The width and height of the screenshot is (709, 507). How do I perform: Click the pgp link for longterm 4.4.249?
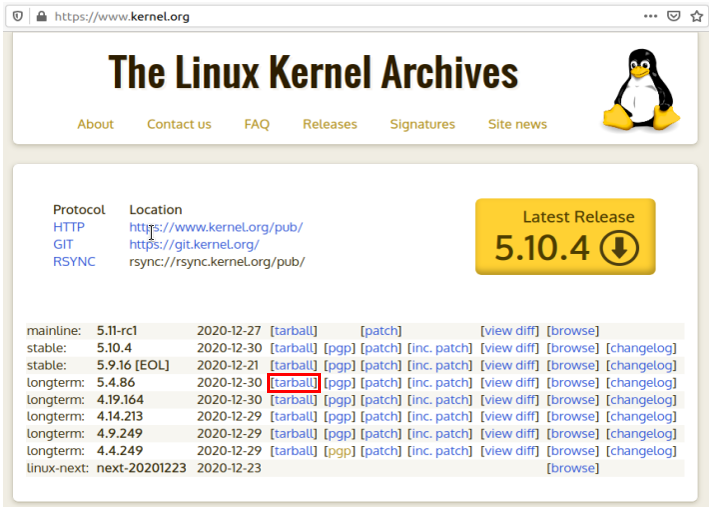pyautogui.click(x=340, y=451)
